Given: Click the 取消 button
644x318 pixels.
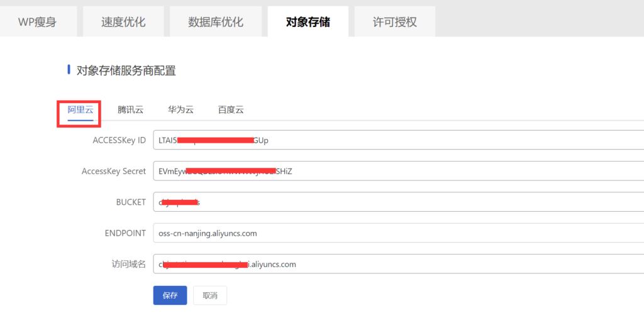Looking at the screenshot, I should tap(210, 295).
